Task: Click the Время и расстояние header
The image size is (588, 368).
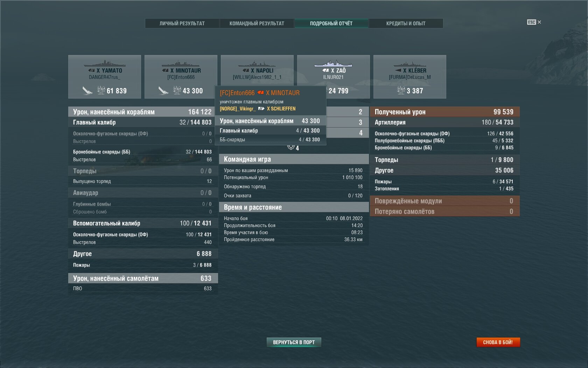Action: click(x=294, y=207)
